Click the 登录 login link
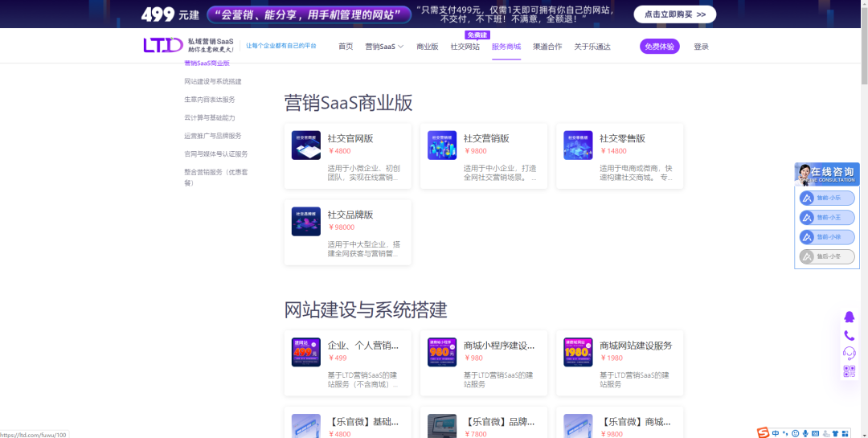Viewport: 868px width, 438px height. pos(702,47)
